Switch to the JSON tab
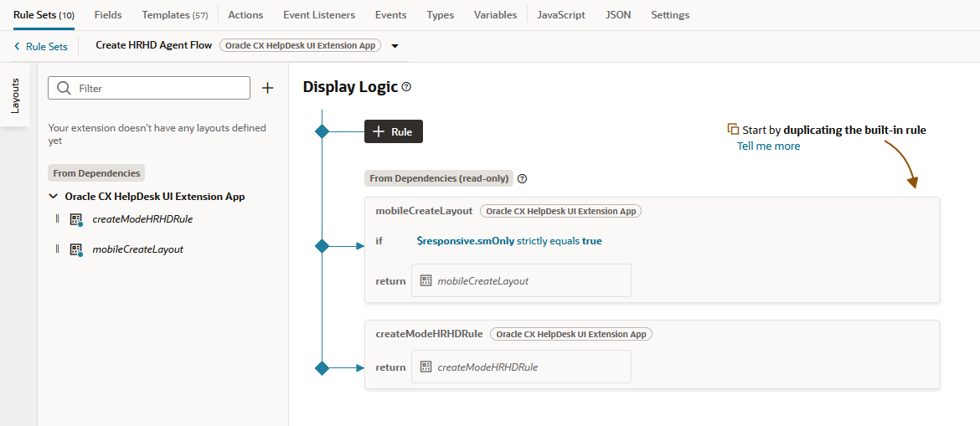 coord(618,15)
